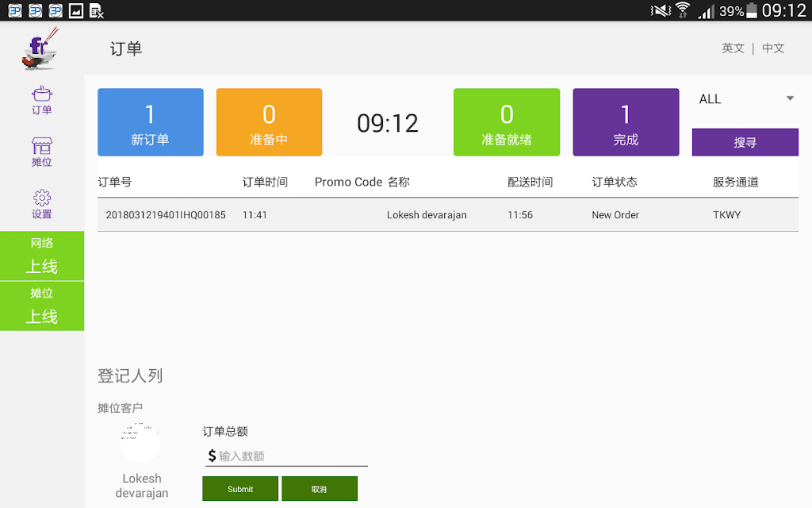Open the picture notification icon in status bar

[x=76, y=10]
